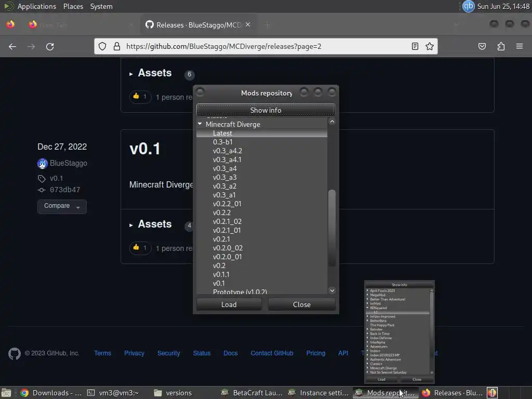Screen dimensions: 532x399
Task: Open the Show desktop icon in taskbar
Action: tap(6, 393)
